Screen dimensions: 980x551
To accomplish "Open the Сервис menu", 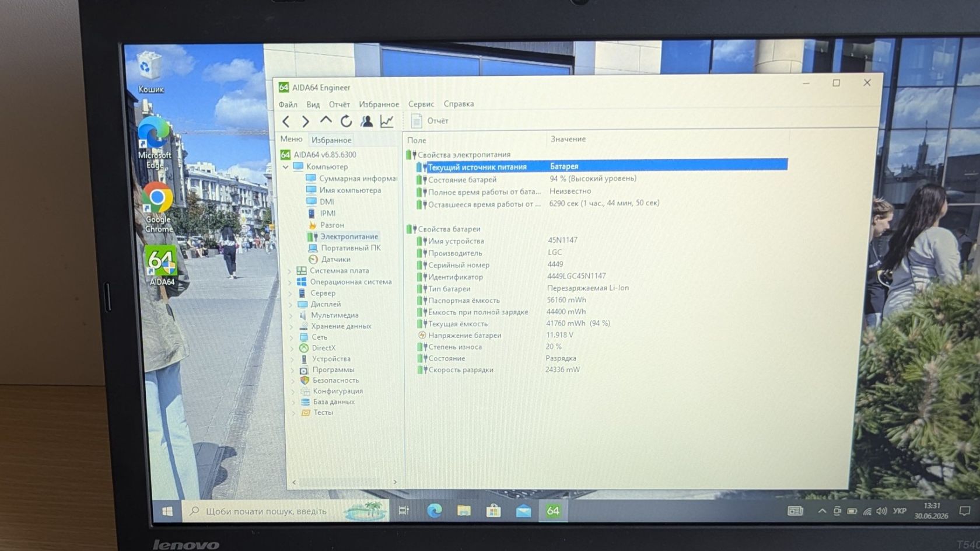I will click(421, 104).
